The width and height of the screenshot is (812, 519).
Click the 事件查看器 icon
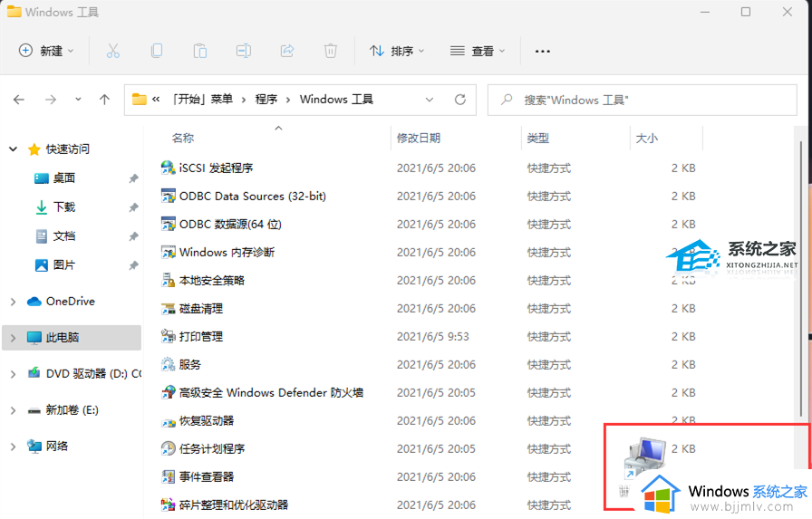[x=168, y=476]
